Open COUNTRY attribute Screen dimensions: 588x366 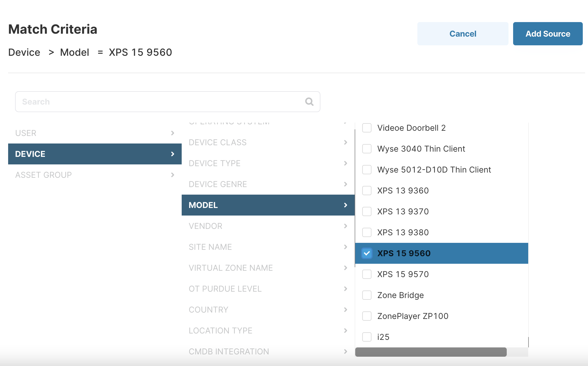[268, 310]
